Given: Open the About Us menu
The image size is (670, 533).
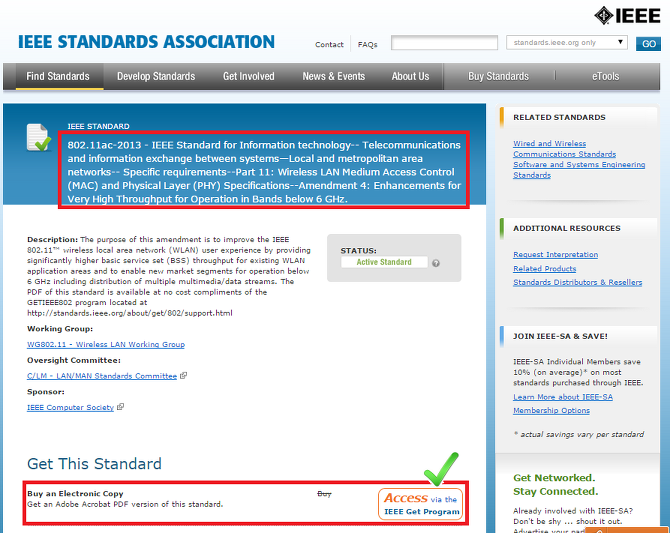Looking at the screenshot, I should tap(411, 77).
